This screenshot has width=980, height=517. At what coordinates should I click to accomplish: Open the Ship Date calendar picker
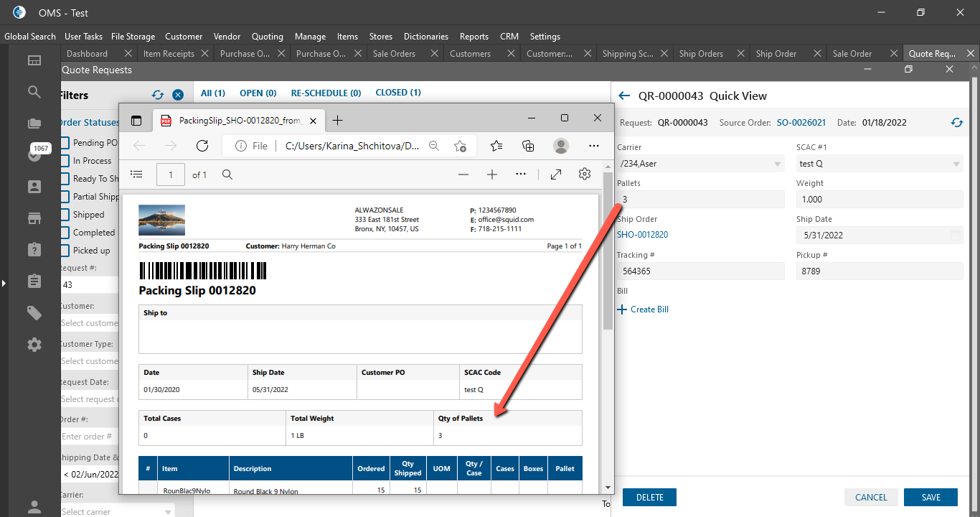(x=955, y=236)
